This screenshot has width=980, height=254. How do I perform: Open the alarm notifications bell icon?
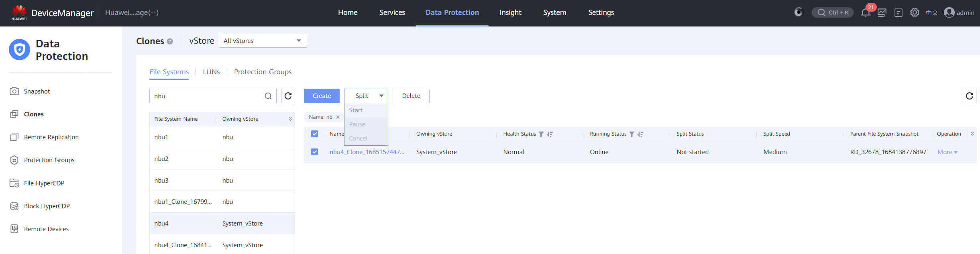(865, 13)
